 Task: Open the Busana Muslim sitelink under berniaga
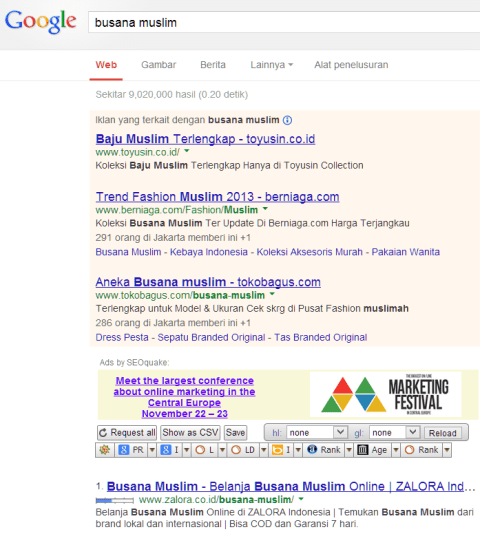pyautogui.click(x=128, y=252)
